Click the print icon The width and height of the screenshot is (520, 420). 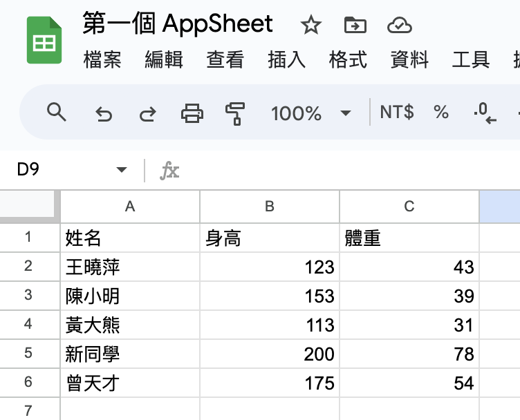coord(192,113)
